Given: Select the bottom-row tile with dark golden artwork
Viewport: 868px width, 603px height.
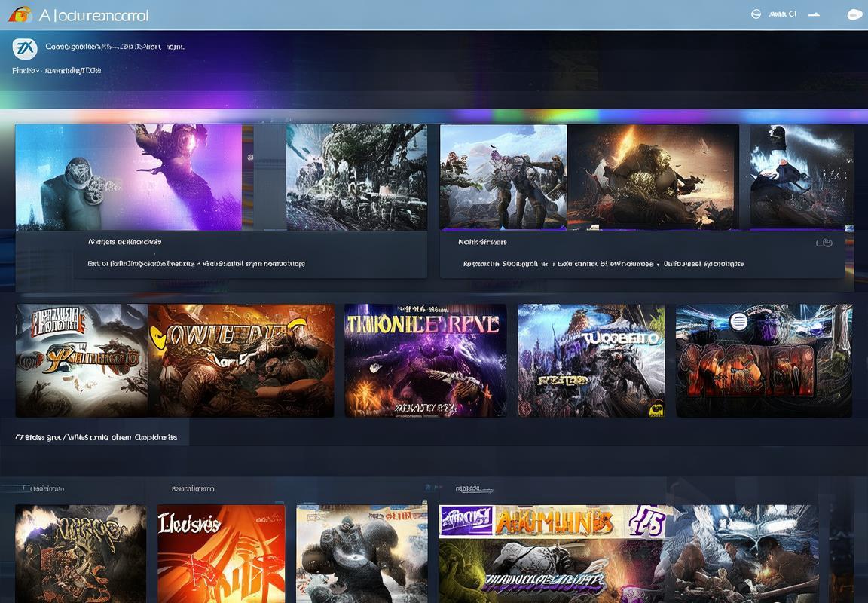Looking at the screenshot, I should click(81, 553).
